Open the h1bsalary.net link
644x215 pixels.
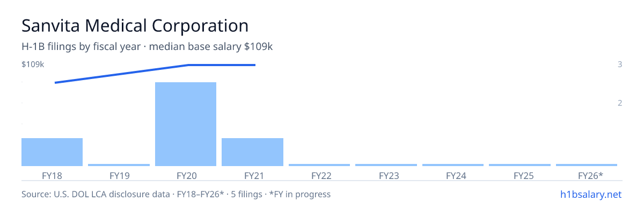pos(590,194)
